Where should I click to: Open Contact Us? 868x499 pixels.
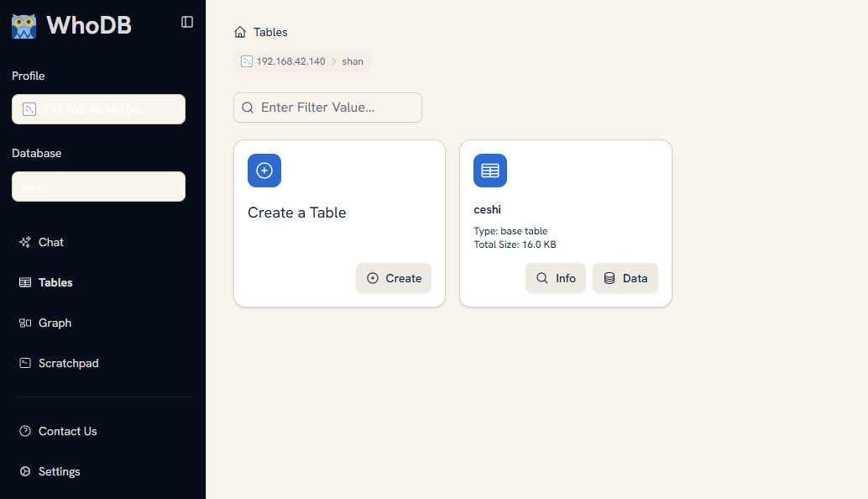tap(58, 432)
